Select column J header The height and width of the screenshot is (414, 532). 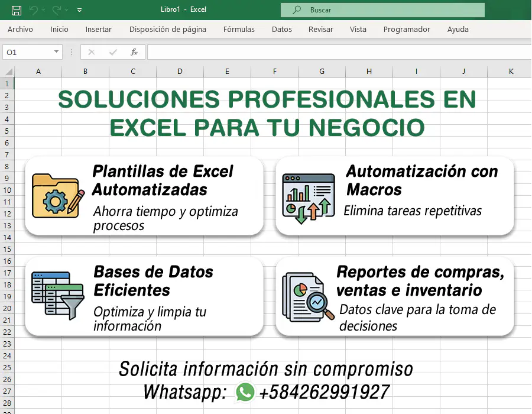coord(463,71)
